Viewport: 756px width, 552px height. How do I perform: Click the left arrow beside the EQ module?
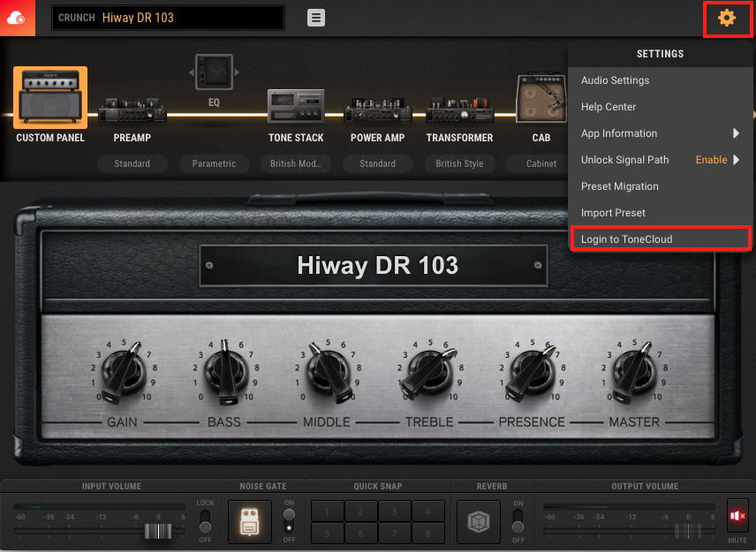click(x=192, y=72)
